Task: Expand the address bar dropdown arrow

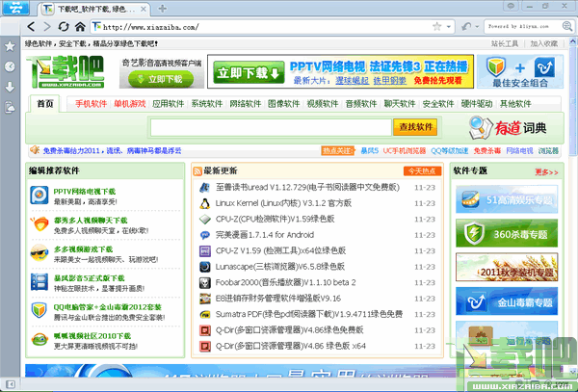Action: coord(449,27)
